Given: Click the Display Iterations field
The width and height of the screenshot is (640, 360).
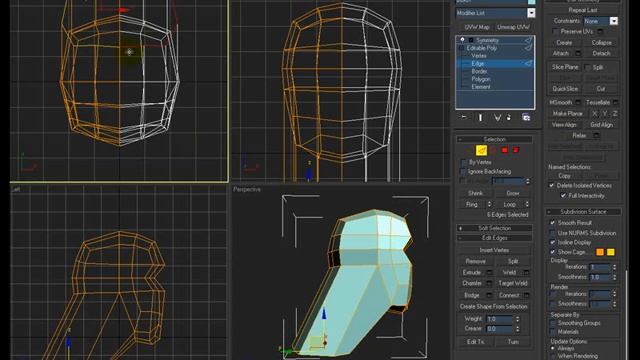Looking at the screenshot, I should click(600, 267).
